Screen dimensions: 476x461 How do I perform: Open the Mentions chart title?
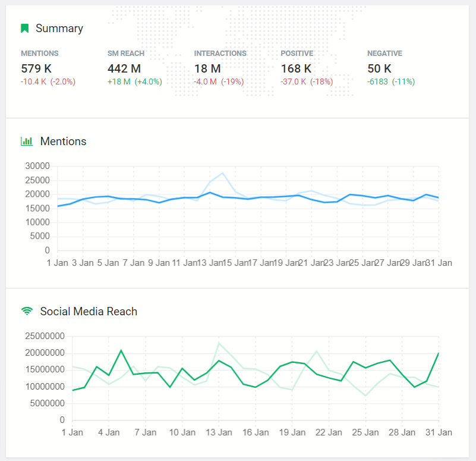[63, 142]
